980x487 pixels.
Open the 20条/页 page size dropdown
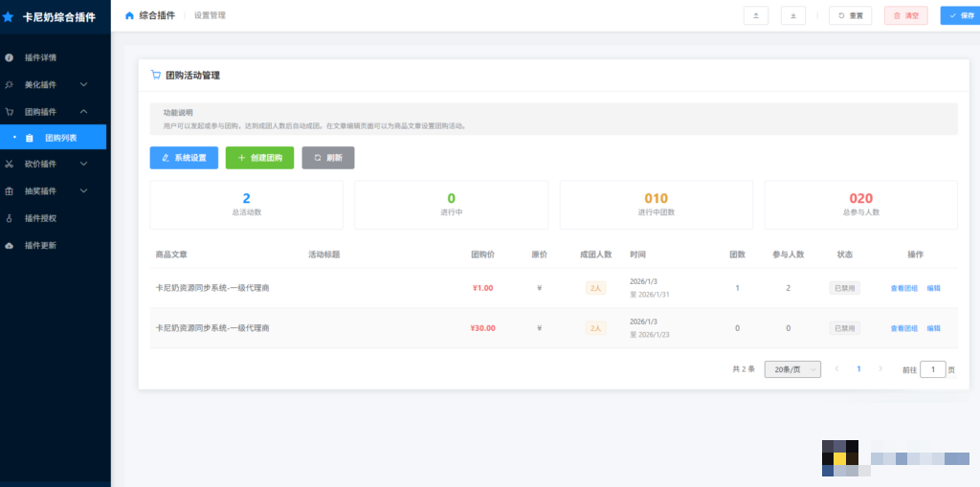coord(792,369)
